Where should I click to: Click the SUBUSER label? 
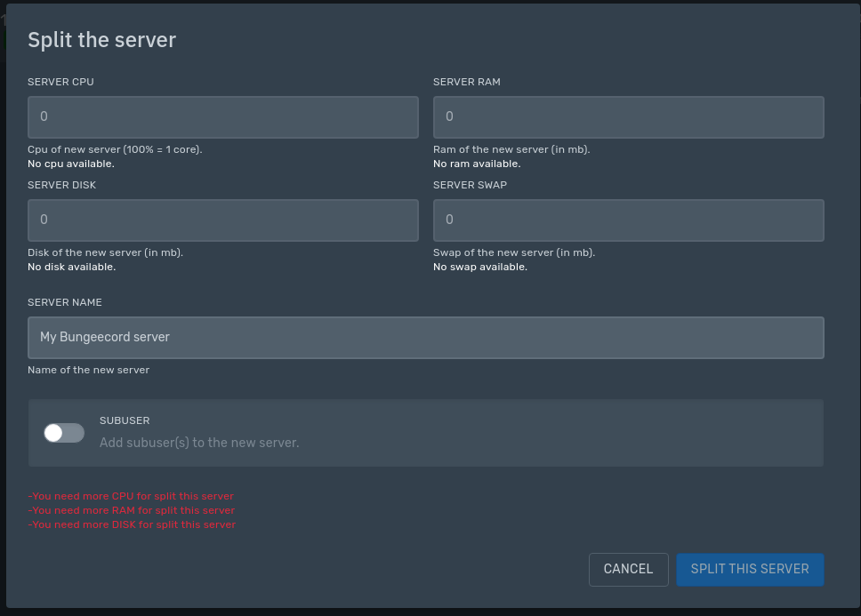point(125,420)
